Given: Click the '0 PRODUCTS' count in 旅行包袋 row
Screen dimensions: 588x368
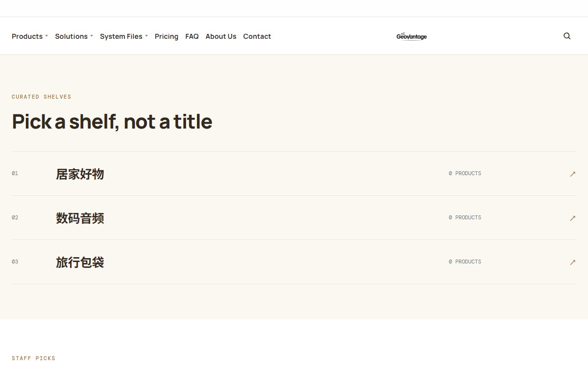Looking at the screenshot, I should [x=465, y=262].
